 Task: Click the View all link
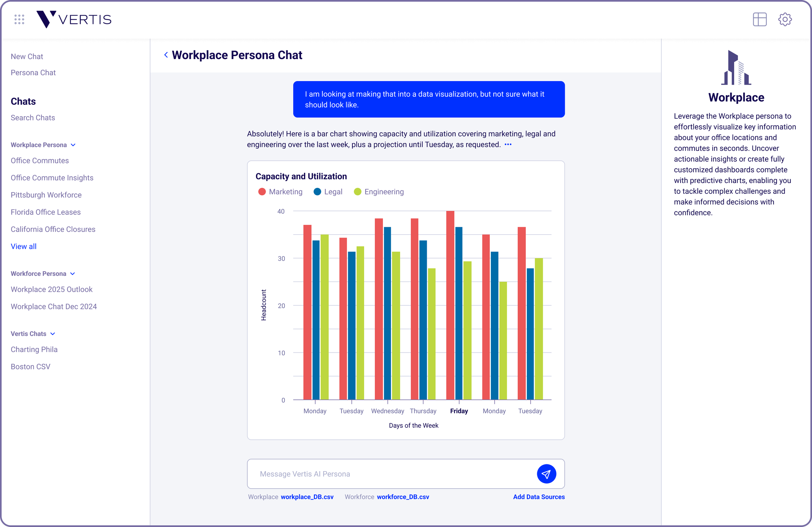click(23, 246)
